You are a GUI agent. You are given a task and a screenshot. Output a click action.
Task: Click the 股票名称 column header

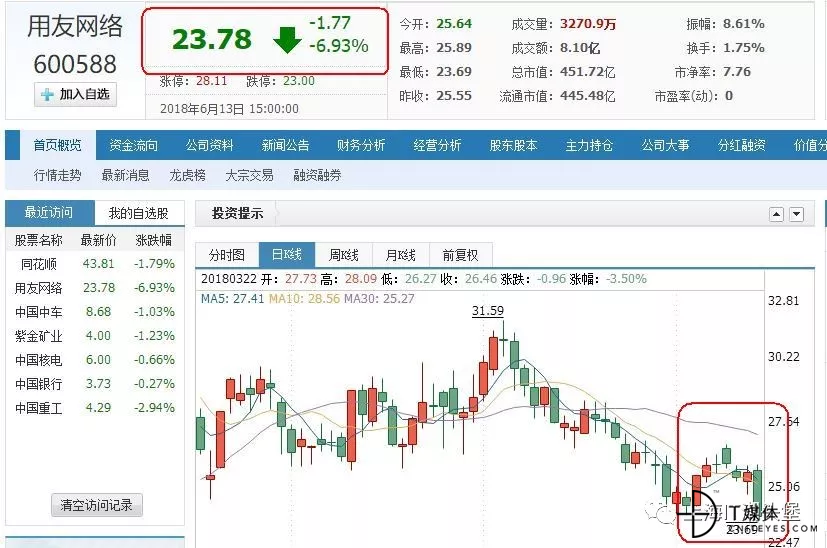(39, 241)
